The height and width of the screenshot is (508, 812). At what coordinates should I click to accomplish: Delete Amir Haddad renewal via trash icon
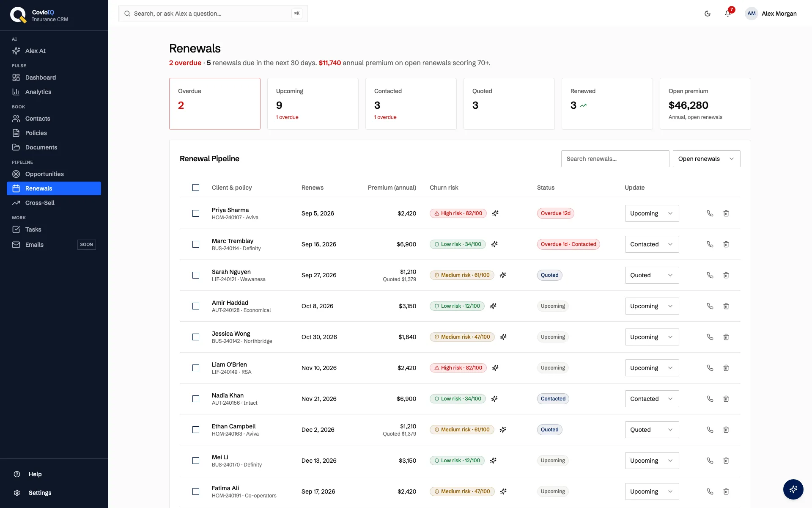pos(726,306)
